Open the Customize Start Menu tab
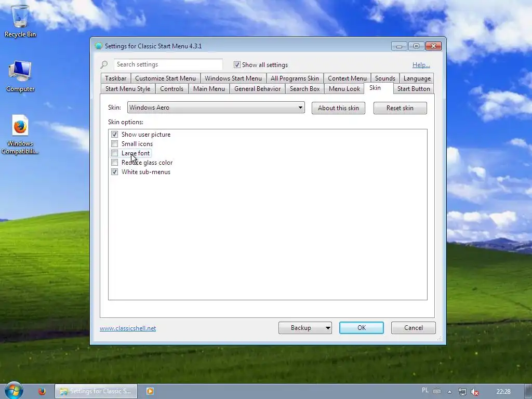Image resolution: width=532 pixels, height=399 pixels. coord(165,78)
